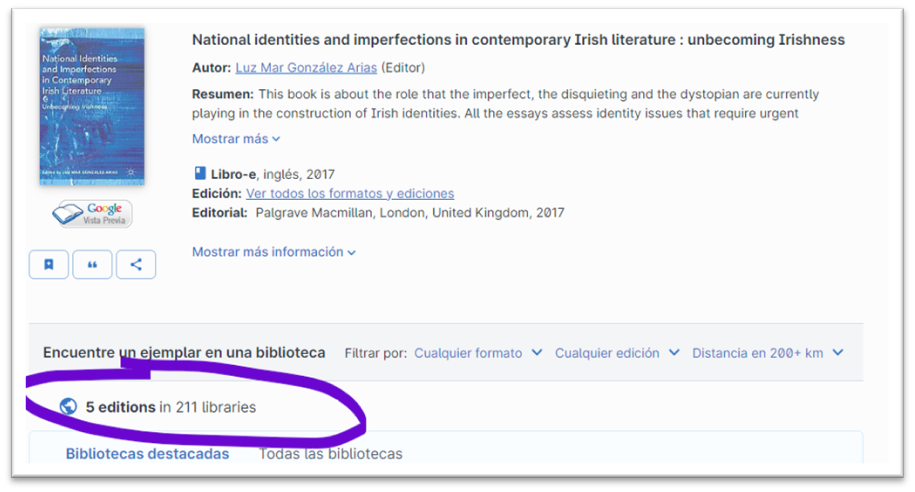This screenshot has height=492, width=915.
Task: Click the quotation mark cite icon
Action: tap(93, 265)
